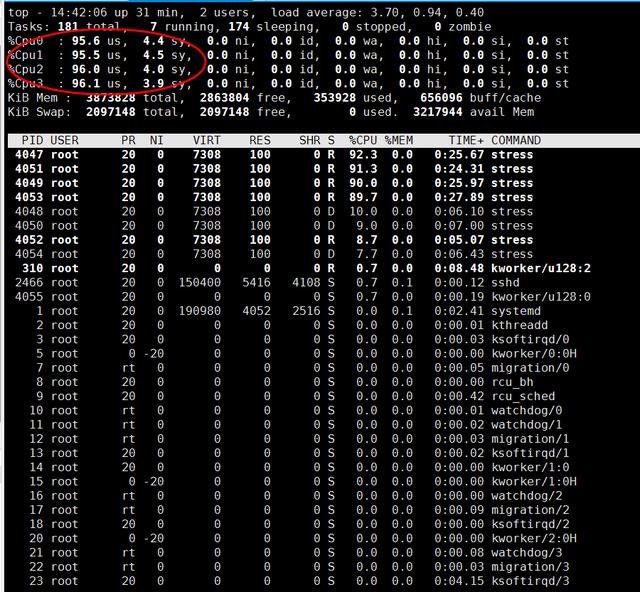Click the 656096 buff/cache value
The height and width of the screenshot is (592, 640).
(441, 98)
